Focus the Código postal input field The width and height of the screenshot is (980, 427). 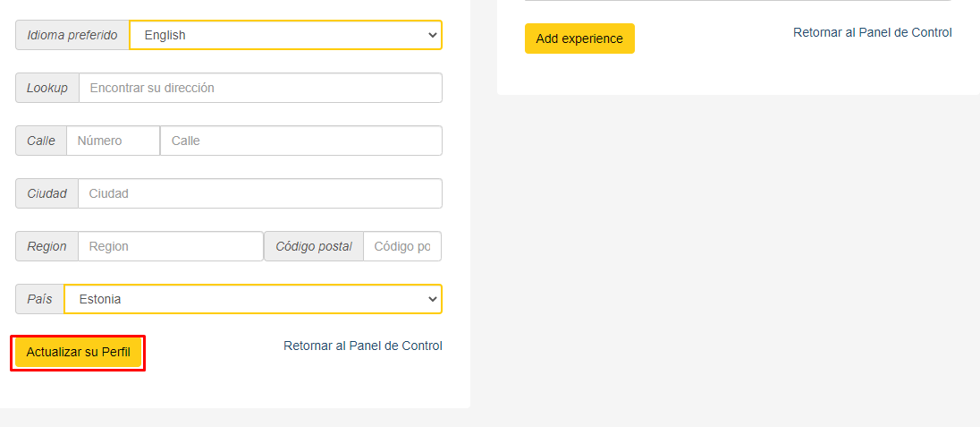[x=401, y=247]
